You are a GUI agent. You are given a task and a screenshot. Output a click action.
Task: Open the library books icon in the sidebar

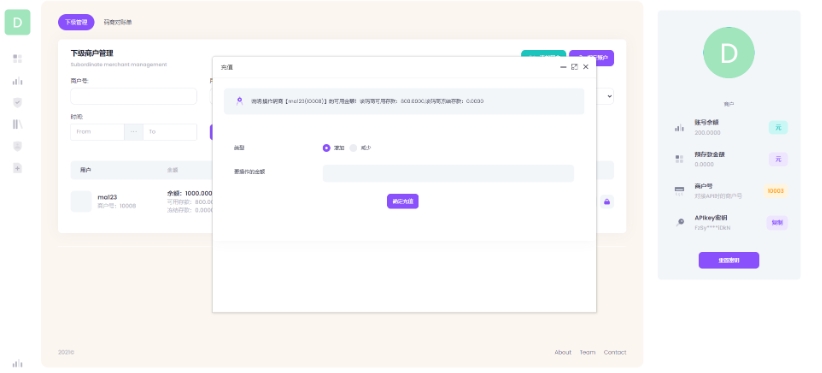pos(17,124)
